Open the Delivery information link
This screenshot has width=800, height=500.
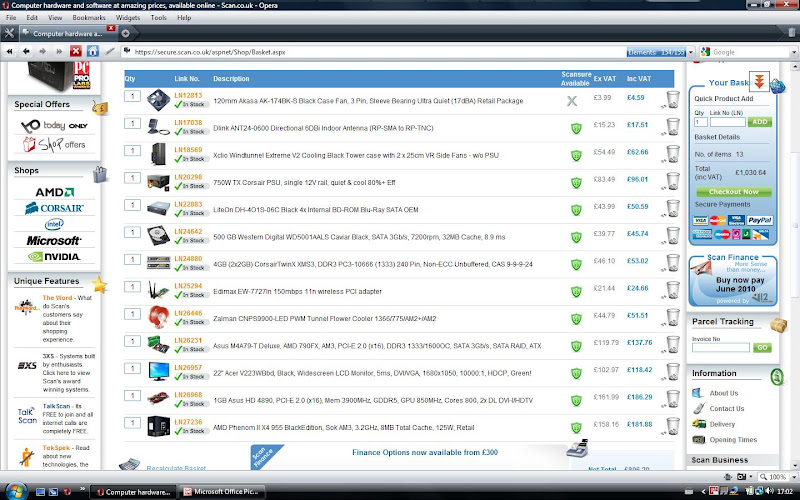722,424
